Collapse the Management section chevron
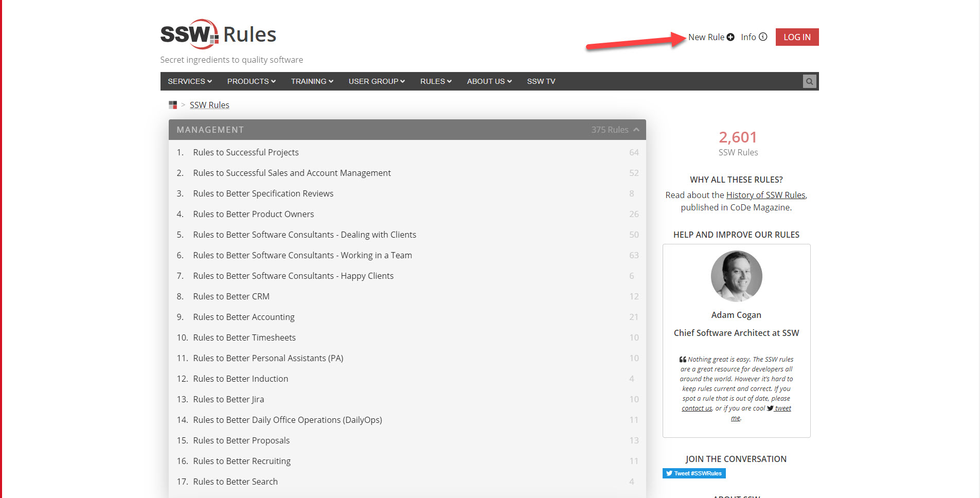Screen dimensions: 980x498 [x=636, y=130]
